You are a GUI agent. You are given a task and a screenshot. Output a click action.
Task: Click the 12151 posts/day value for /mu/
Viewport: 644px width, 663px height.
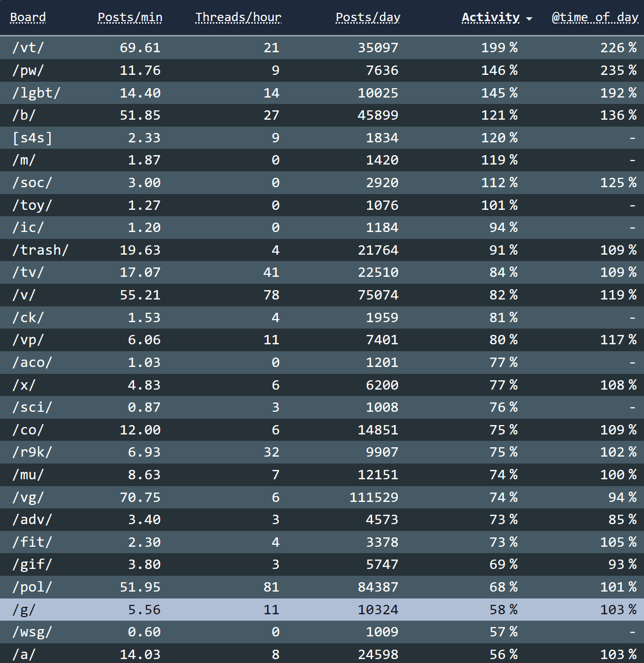coord(378,475)
